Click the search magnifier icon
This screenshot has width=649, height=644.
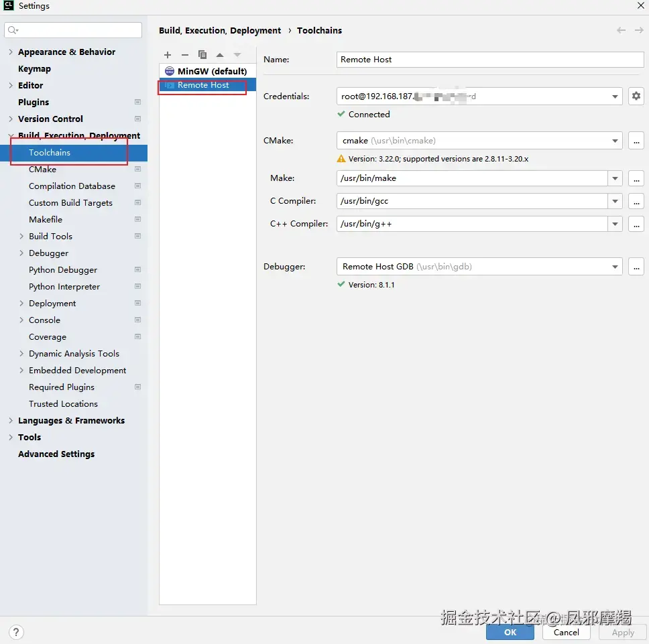[x=13, y=30]
